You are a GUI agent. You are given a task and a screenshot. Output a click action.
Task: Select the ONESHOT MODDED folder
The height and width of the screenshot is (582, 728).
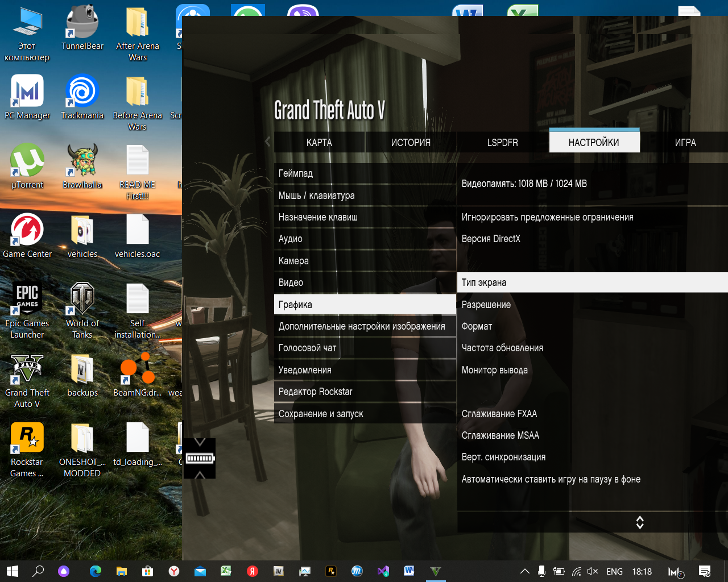point(82,450)
